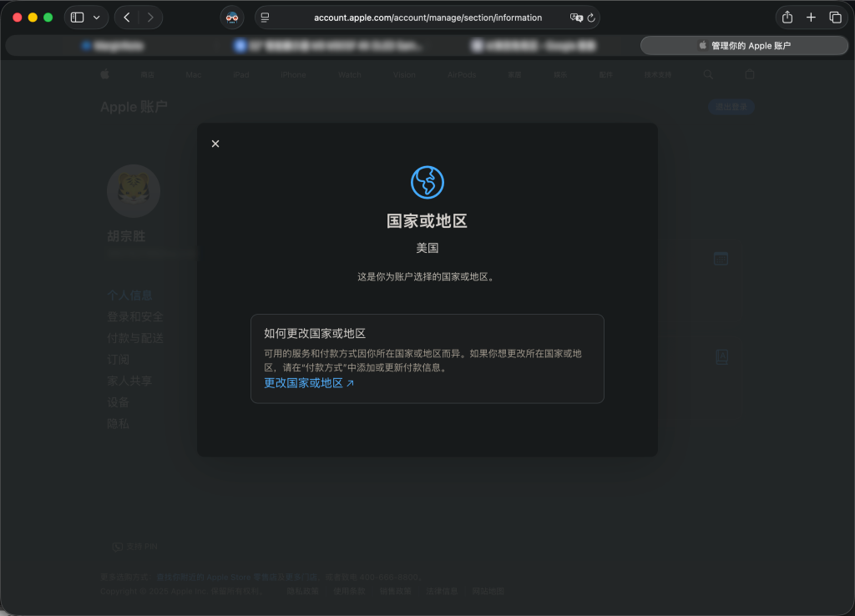
Task: Close the 国家或地区 dialog
Action: (x=215, y=143)
